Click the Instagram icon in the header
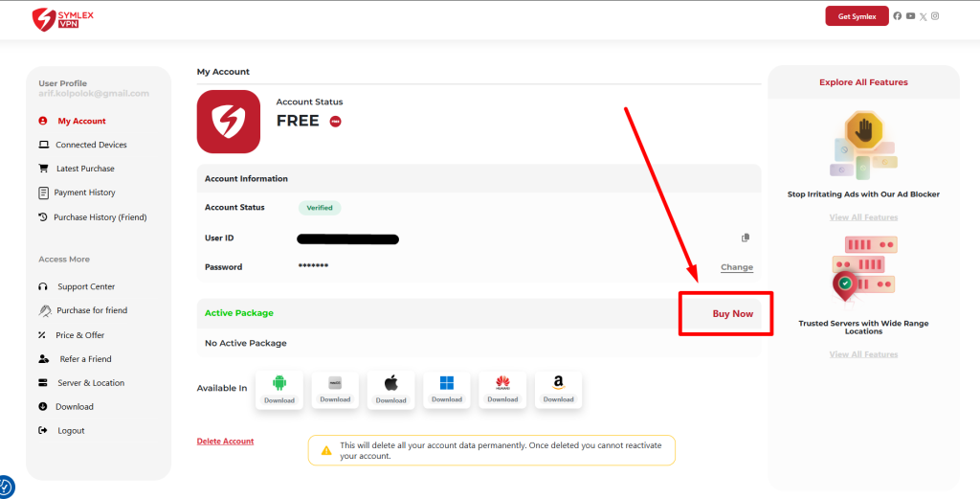Screen dimensions: 980x499 tap(935, 16)
